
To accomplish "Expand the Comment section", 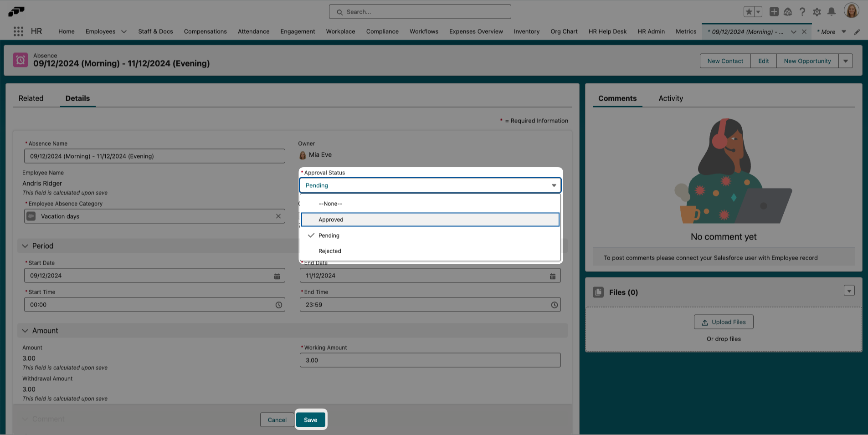I will click(x=26, y=419).
